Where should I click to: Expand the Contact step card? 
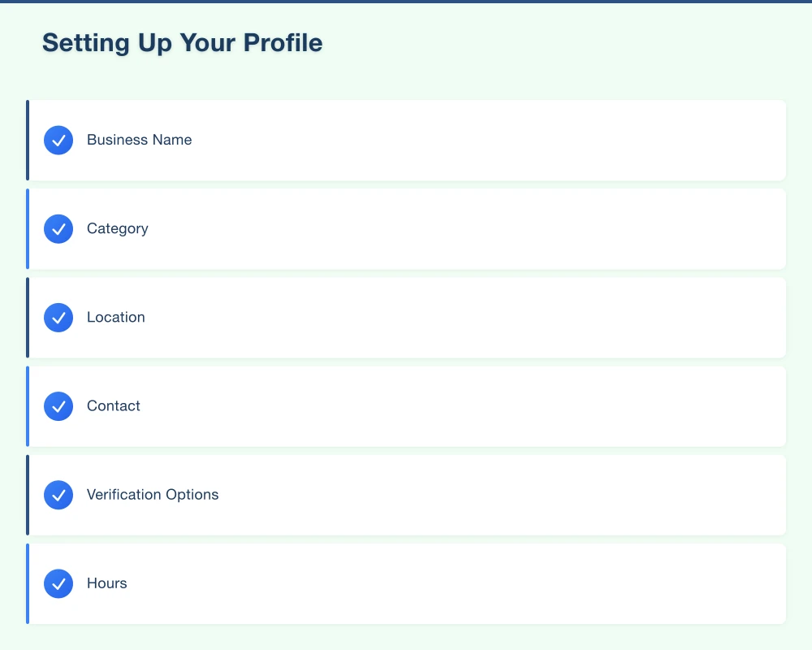(x=406, y=406)
